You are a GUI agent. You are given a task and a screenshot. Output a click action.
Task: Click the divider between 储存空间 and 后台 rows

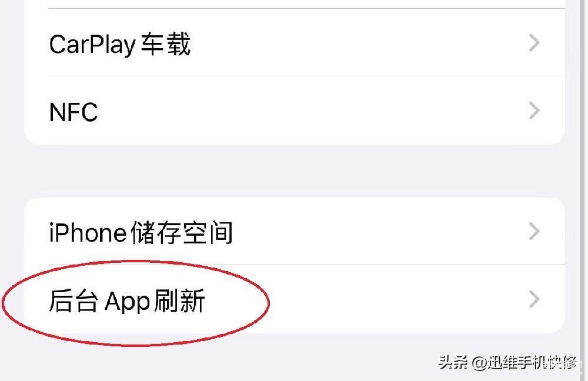pos(306,265)
